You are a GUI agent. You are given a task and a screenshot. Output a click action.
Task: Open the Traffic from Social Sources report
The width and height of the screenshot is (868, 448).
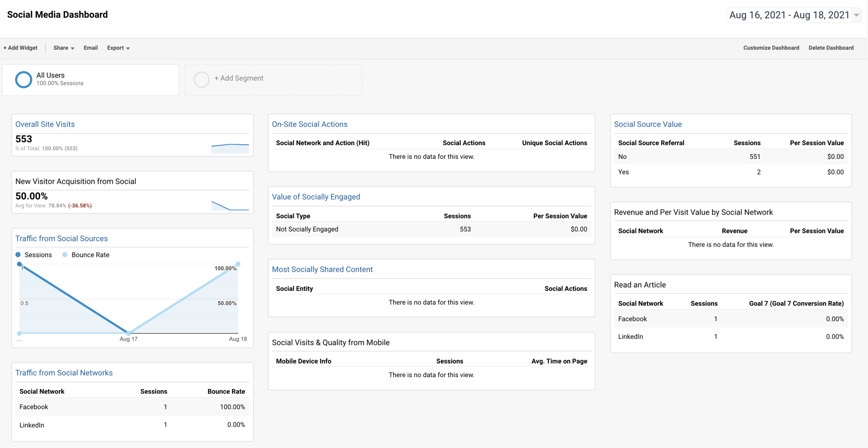click(61, 238)
